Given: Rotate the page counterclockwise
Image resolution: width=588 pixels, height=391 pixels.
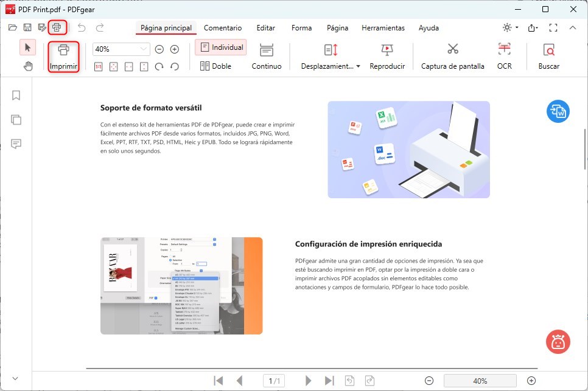Looking at the screenshot, I should 174,67.
